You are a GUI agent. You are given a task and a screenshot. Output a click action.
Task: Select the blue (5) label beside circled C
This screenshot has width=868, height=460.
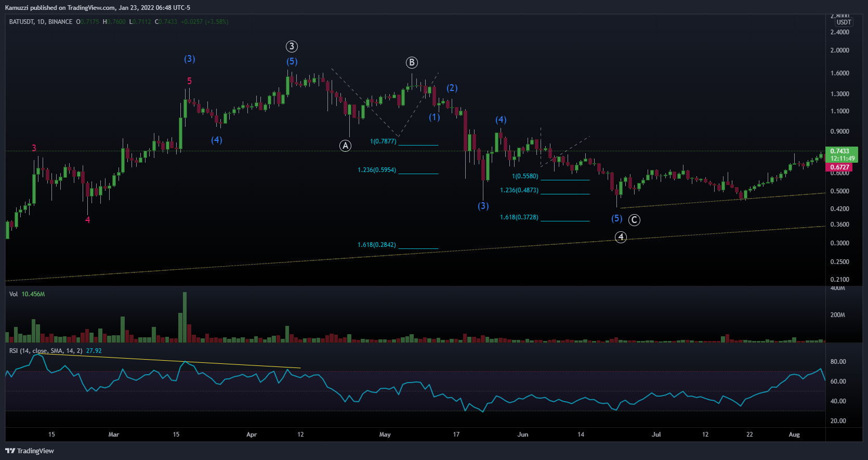click(x=617, y=218)
